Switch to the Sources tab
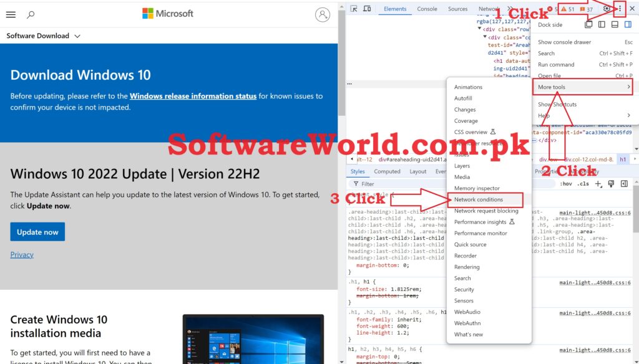Image resolution: width=639 pixels, height=364 pixels. click(x=457, y=9)
